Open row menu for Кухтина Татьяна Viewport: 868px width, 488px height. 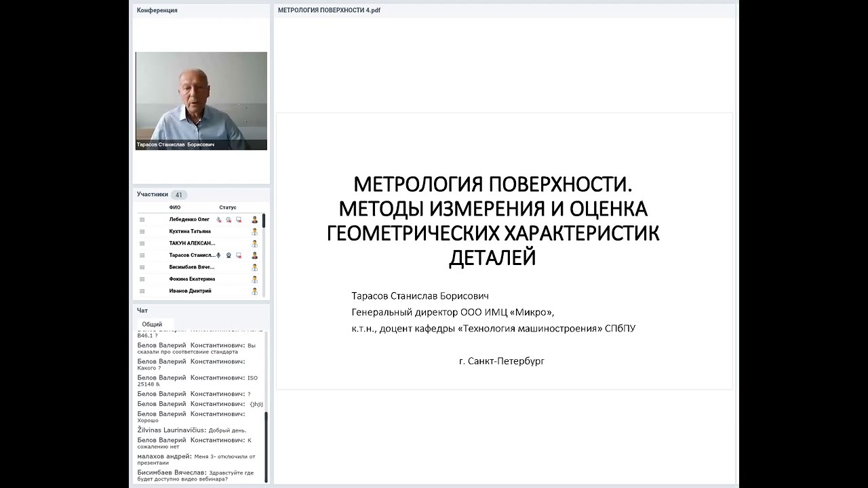(x=142, y=231)
